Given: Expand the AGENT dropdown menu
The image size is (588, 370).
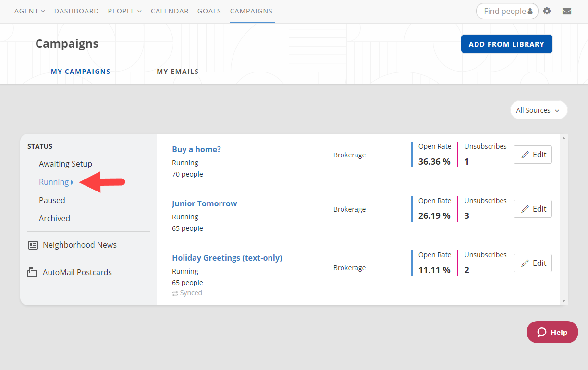Looking at the screenshot, I should tap(29, 11).
